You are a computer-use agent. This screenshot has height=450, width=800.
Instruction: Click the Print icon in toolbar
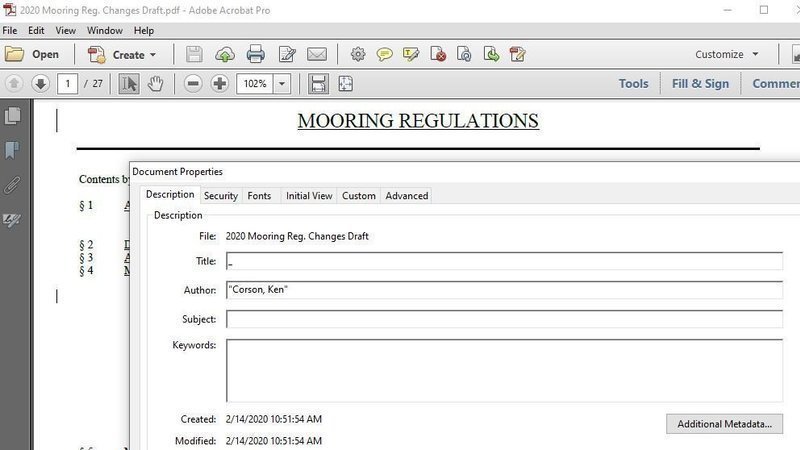pyautogui.click(x=255, y=54)
